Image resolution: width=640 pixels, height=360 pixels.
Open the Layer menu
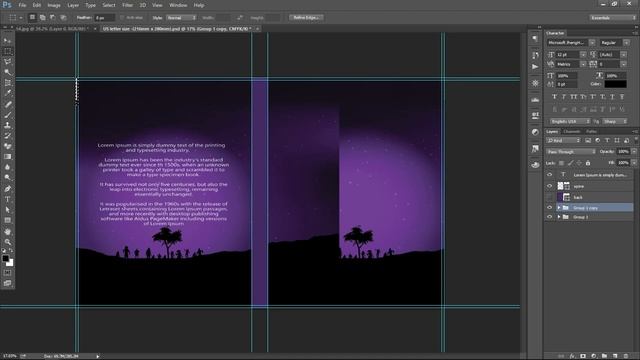coord(73,5)
